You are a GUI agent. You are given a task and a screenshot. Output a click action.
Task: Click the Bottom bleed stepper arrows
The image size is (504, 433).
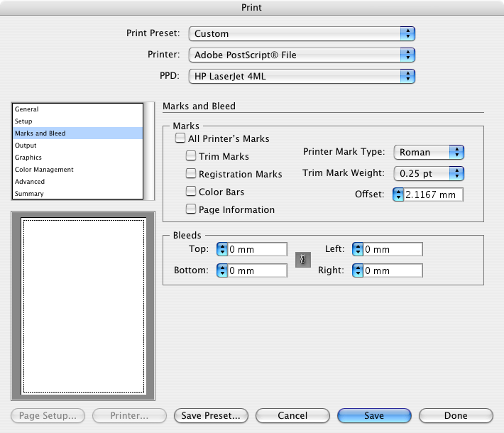222,270
